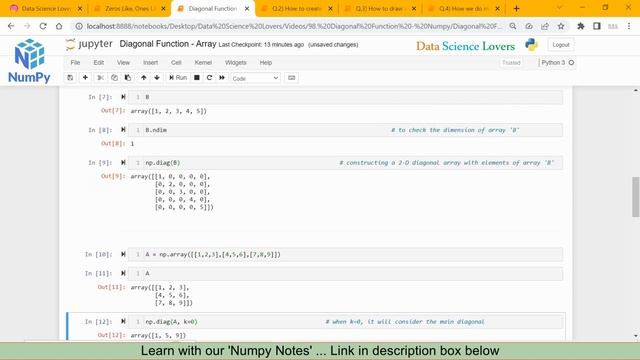Open the File menu
The height and width of the screenshot is (360, 640).
(x=75, y=62)
